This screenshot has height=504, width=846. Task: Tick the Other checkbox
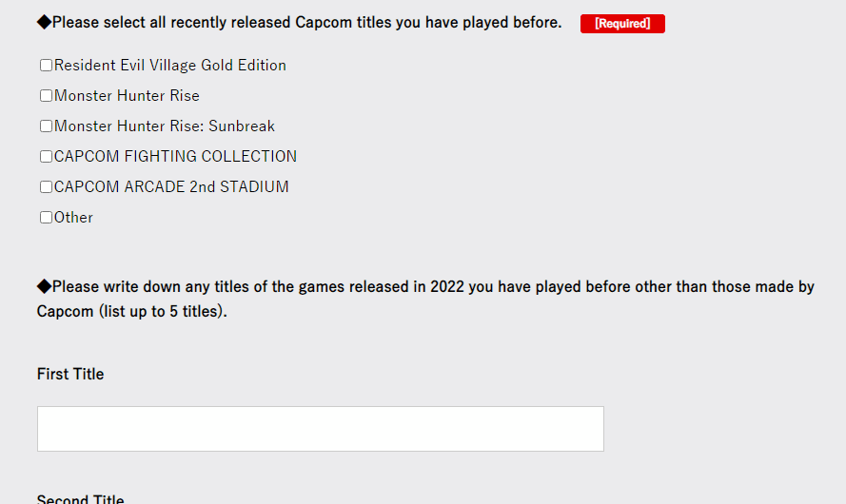(46, 217)
